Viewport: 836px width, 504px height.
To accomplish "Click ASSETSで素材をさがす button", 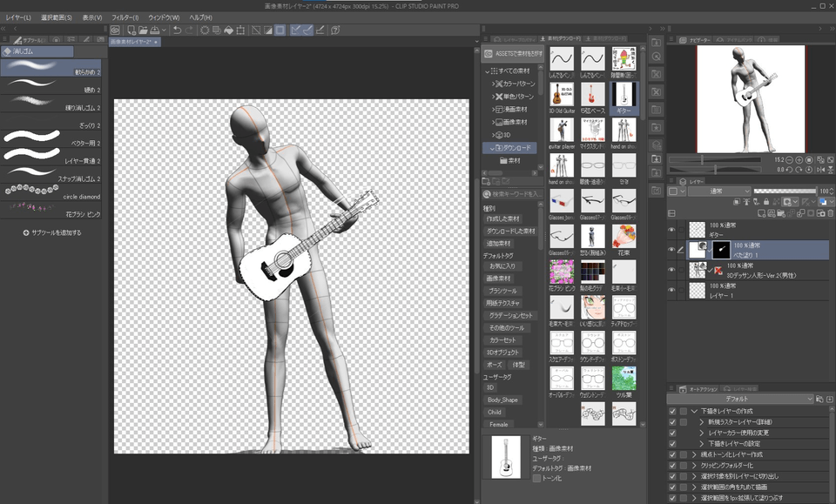I will coord(513,53).
